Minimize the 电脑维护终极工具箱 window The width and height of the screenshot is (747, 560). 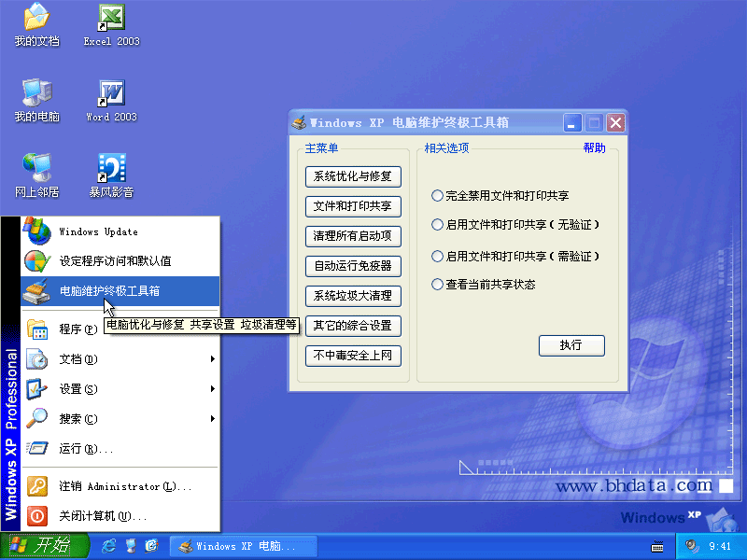pos(572,123)
